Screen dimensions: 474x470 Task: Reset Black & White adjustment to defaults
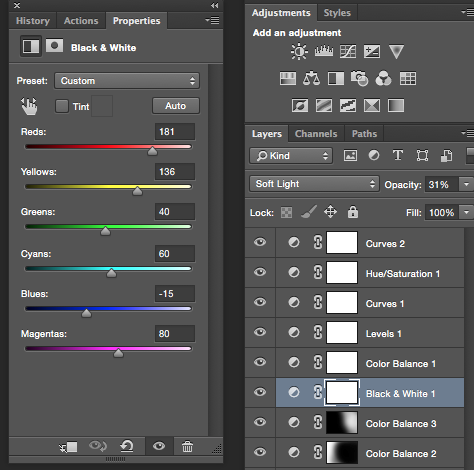(127, 446)
